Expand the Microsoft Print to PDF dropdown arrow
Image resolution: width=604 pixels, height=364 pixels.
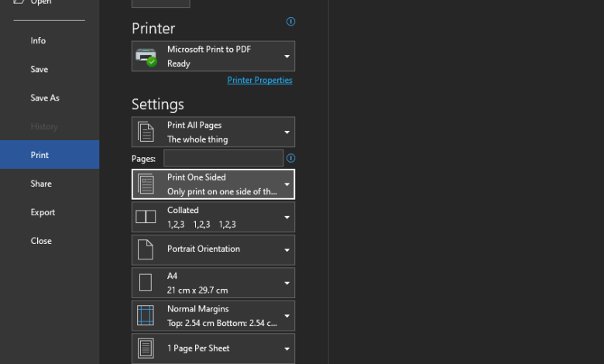coord(287,57)
